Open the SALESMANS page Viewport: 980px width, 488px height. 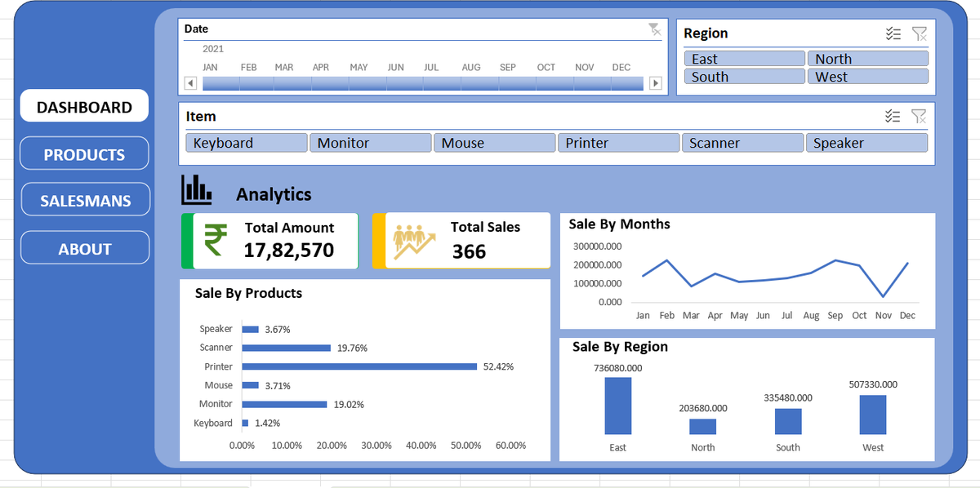click(85, 200)
